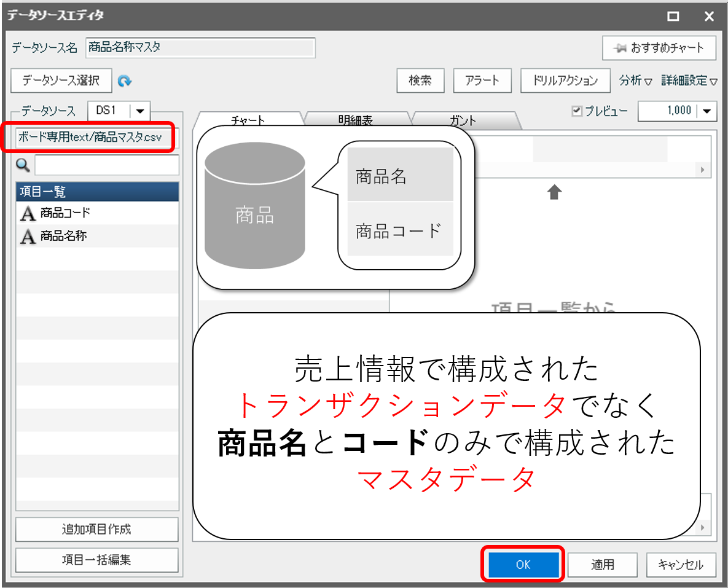Click the right scroll arrow in the top chart strip
The width and height of the screenshot is (728, 588).
702,170
